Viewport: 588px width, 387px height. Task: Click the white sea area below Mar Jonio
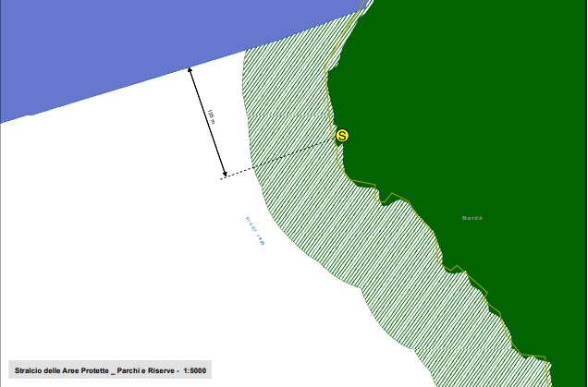pos(185,296)
